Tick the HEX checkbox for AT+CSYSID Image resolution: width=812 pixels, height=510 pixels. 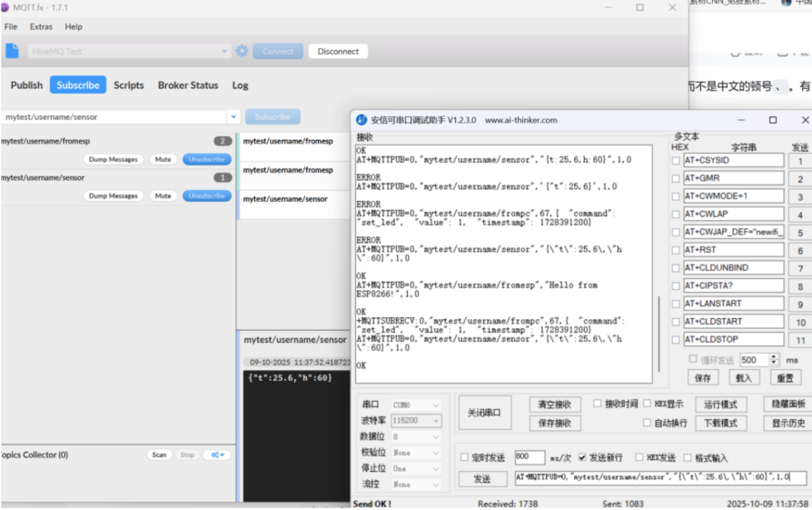pyautogui.click(x=676, y=161)
